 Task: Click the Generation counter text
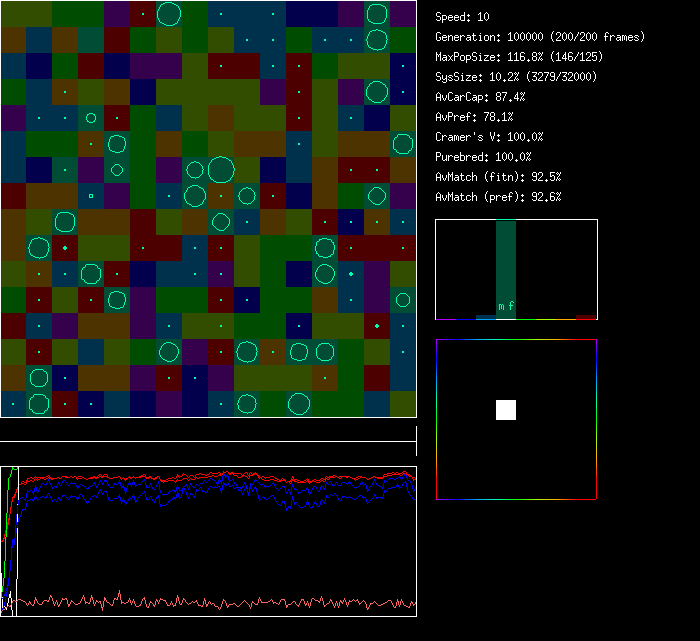tap(540, 37)
